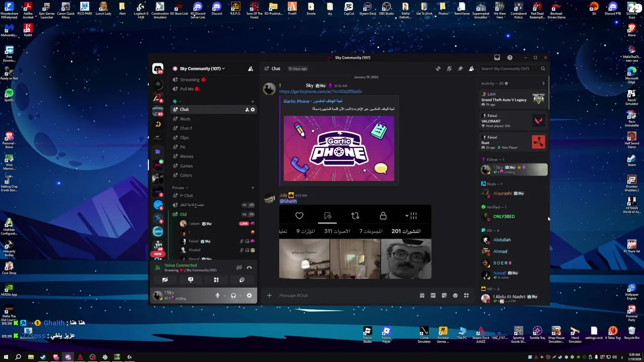Collapse the Private channel category

coord(180,188)
